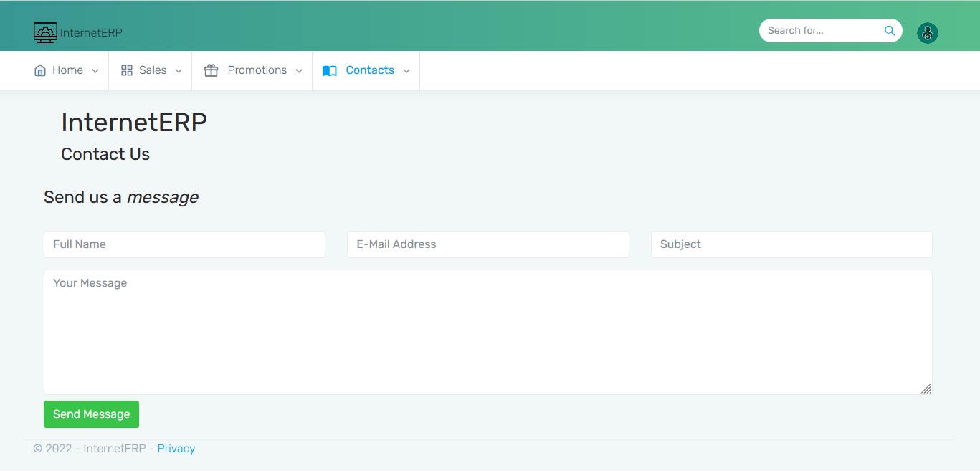
Task: Click the search magnifier icon
Action: tap(890, 31)
